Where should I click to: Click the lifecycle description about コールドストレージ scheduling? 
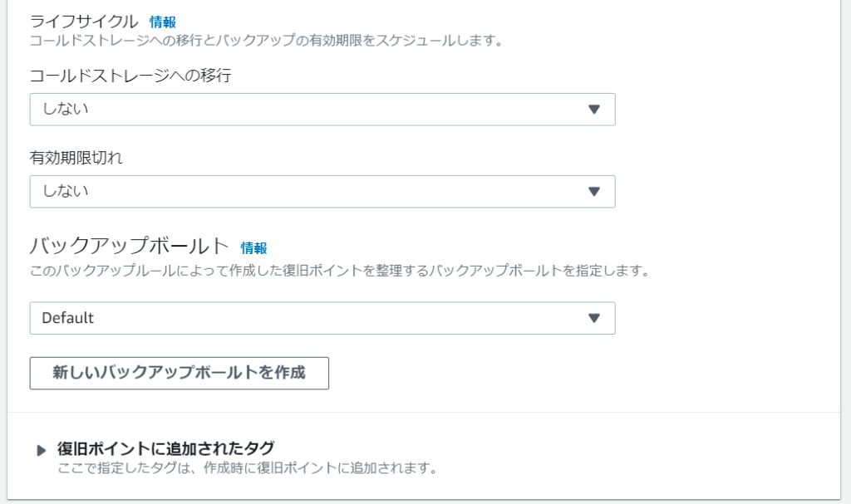pyautogui.click(x=267, y=40)
